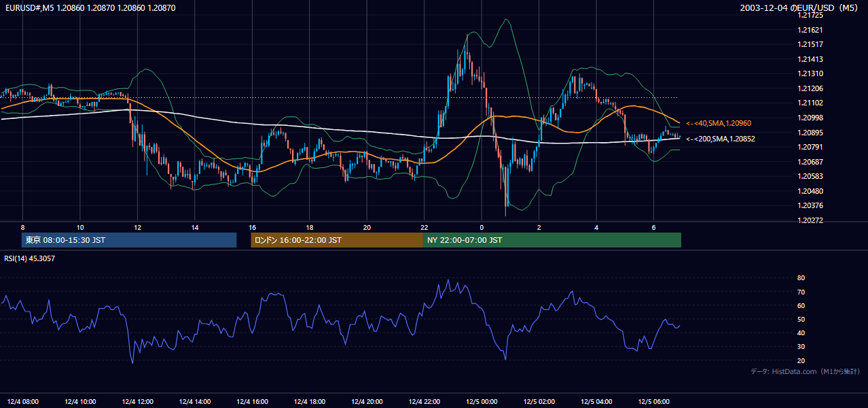Click the RSI(14) 45.3057 indicator label
This screenshot has width=868, height=408.
[30, 258]
